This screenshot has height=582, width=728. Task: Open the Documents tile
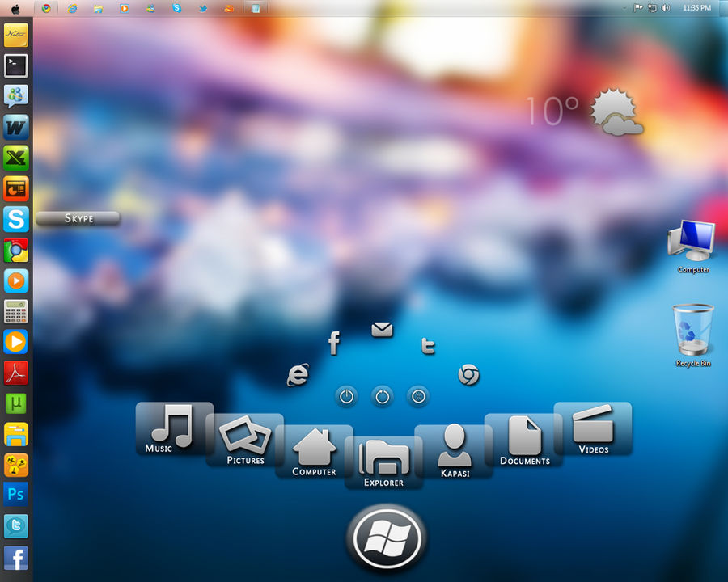[523, 440]
